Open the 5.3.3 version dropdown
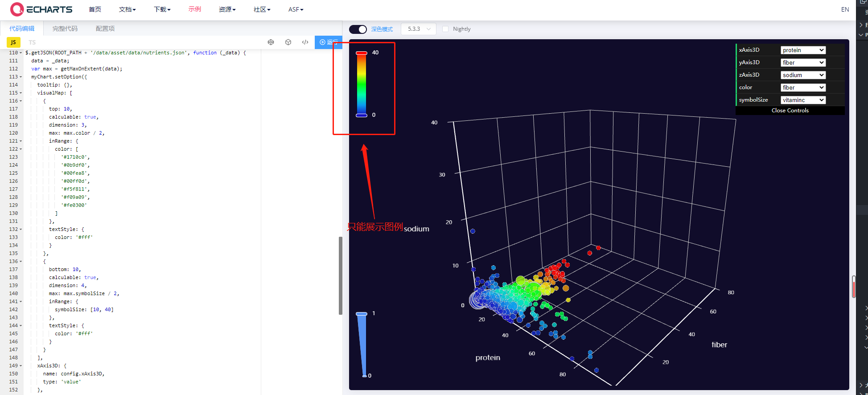Image resolution: width=868 pixels, height=395 pixels. tap(419, 29)
